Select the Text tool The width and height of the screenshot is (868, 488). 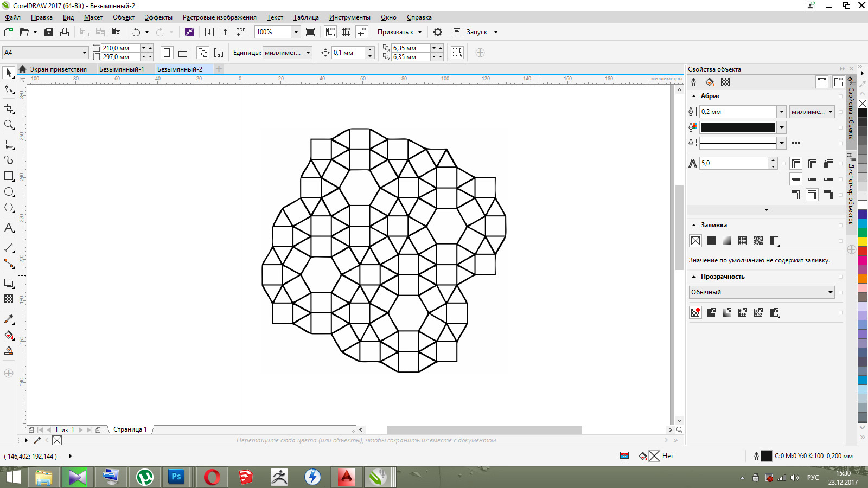point(9,228)
